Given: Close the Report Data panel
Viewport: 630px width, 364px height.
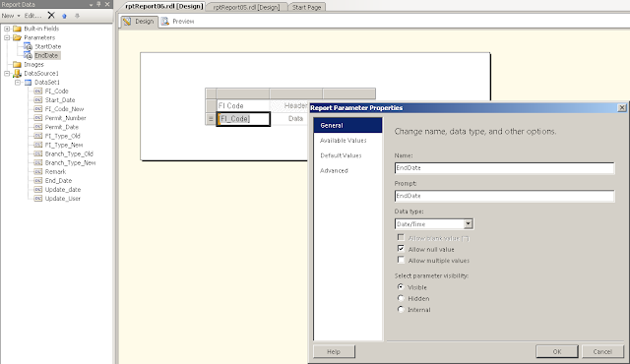Looking at the screenshot, I should (107, 4).
